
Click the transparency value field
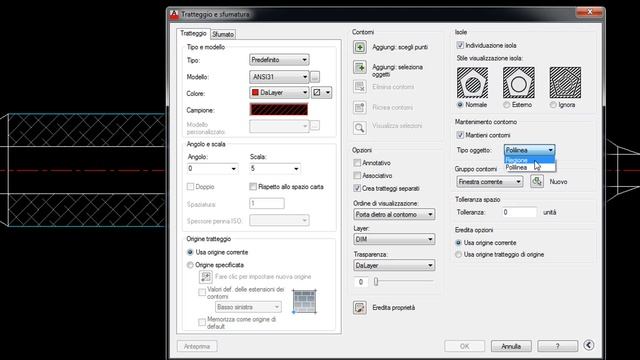361,282
